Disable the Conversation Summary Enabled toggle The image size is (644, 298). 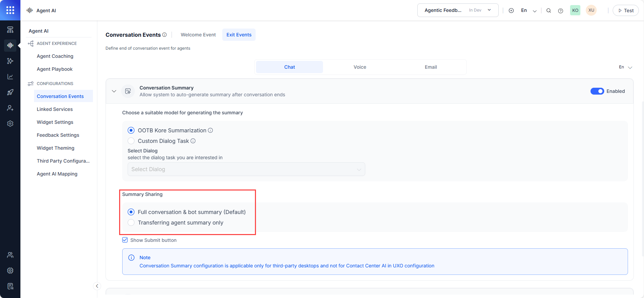coord(597,91)
